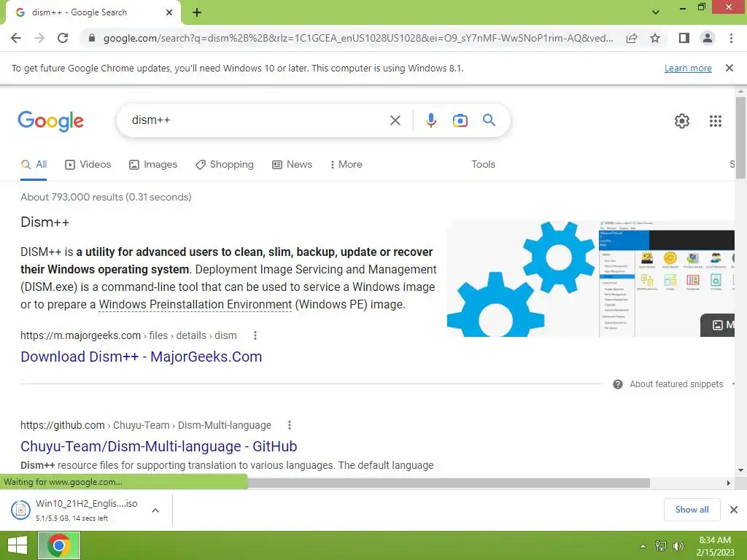The height and width of the screenshot is (560, 747).
Task: Switch to the Images tab
Action: pyautogui.click(x=153, y=165)
